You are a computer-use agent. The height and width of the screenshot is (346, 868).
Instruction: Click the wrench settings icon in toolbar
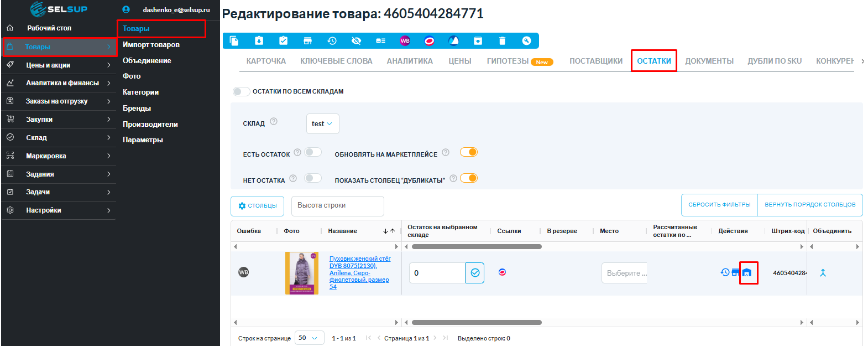click(x=526, y=41)
